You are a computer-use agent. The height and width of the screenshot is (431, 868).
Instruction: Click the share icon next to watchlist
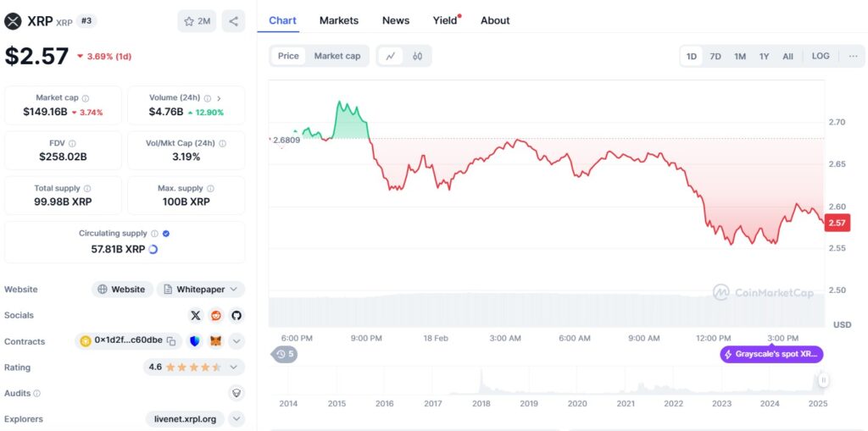(233, 21)
